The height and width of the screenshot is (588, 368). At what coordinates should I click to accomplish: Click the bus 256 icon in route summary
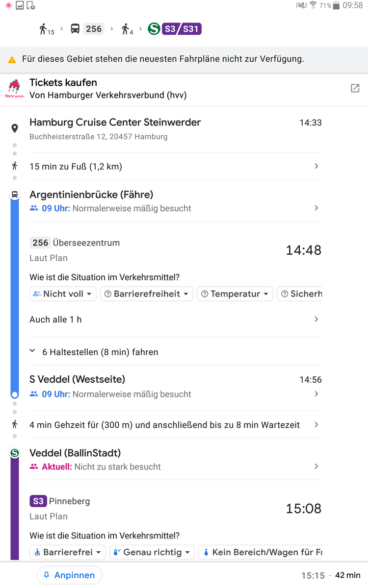tap(75, 29)
